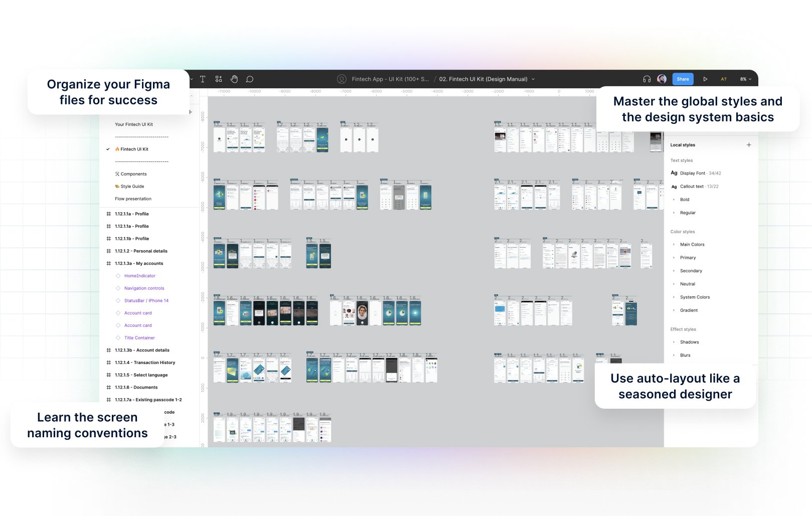This screenshot has height=516, width=812.
Task: Click the Ag icon of Callout text style
Action: [674, 187]
